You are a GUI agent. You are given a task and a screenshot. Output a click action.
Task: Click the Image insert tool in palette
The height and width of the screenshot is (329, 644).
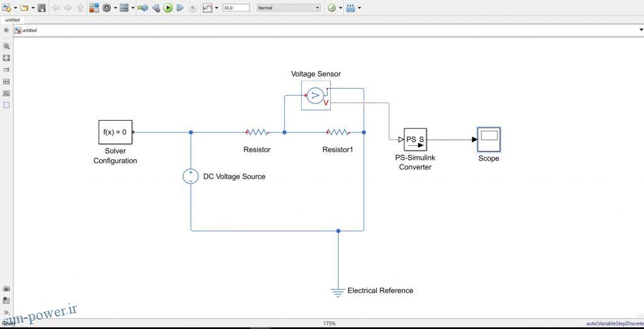[x=6, y=93]
